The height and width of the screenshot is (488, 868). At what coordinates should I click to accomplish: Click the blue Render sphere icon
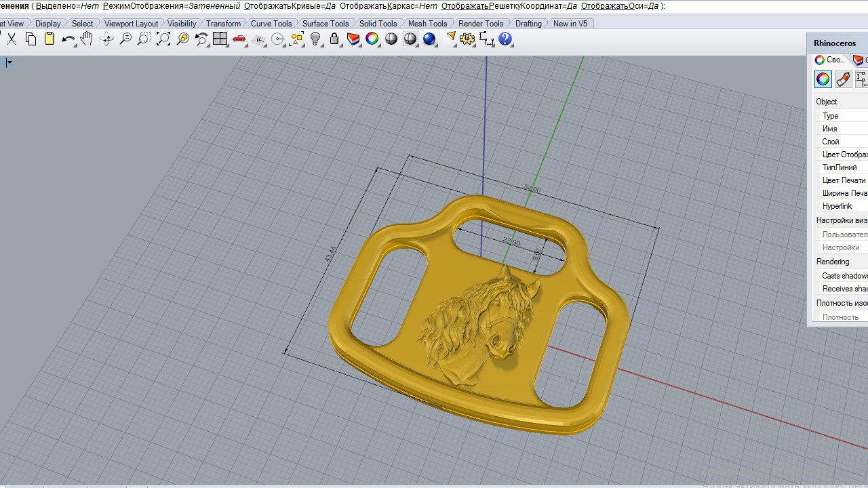point(429,39)
